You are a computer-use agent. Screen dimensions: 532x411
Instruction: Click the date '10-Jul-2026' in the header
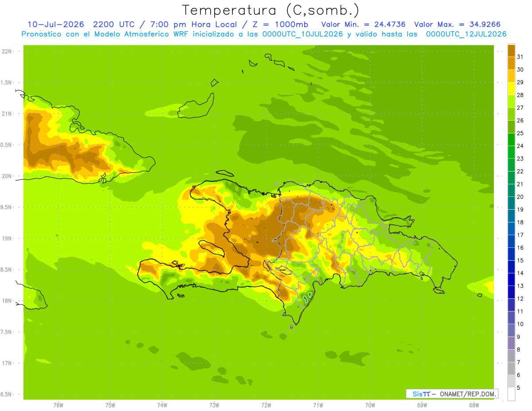(x=57, y=24)
